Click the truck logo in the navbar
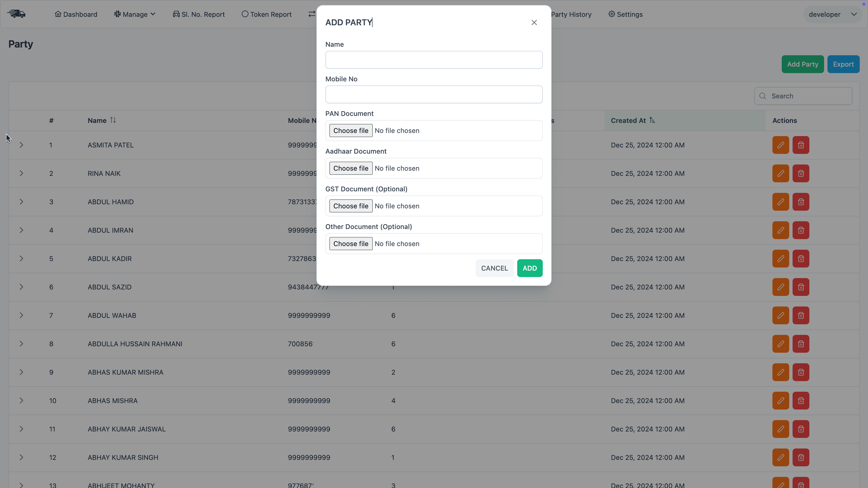 click(17, 14)
